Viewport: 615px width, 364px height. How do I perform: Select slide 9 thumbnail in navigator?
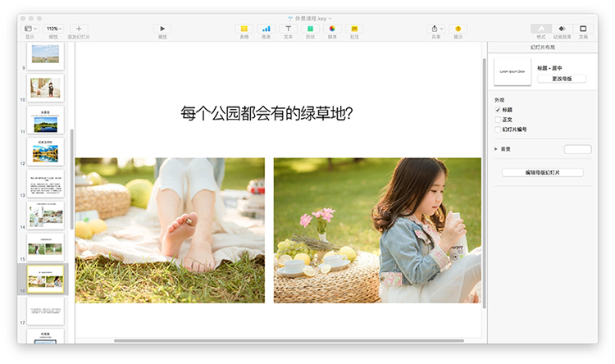(x=45, y=55)
